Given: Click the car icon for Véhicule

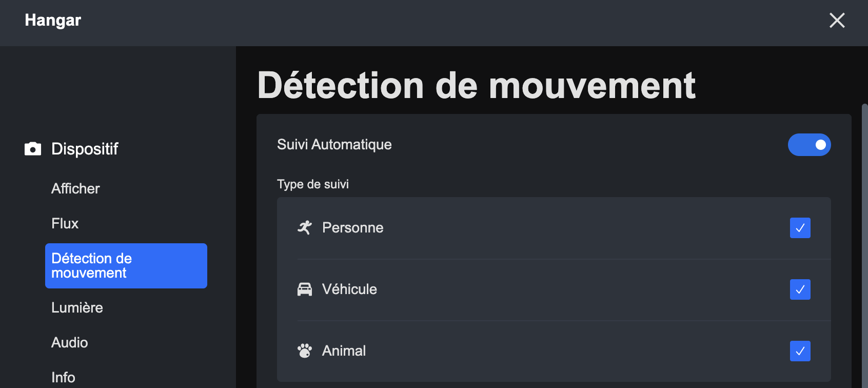Looking at the screenshot, I should pyautogui.click(x=305, y=289).
